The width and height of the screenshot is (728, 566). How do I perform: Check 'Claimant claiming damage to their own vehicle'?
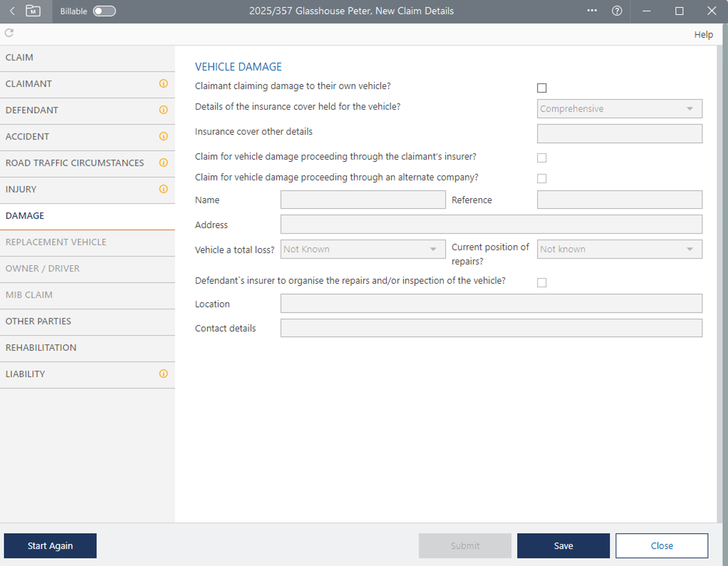[542, 88]
